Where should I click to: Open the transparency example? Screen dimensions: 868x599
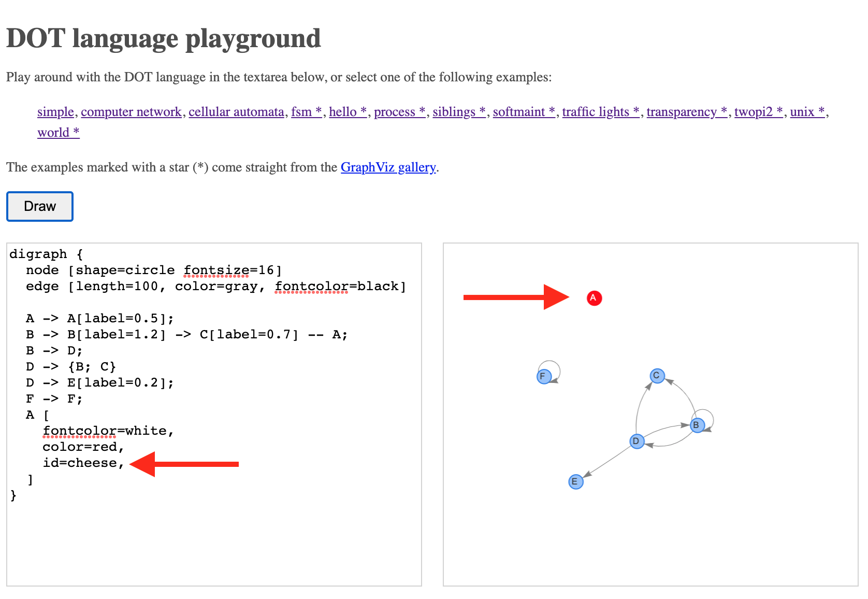pos(686,111)
